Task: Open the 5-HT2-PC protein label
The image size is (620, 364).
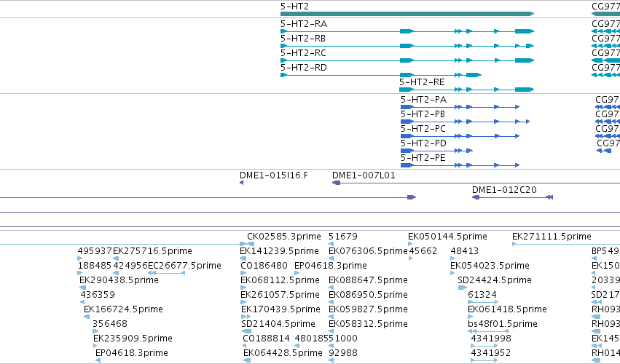Action: point(423,129)
